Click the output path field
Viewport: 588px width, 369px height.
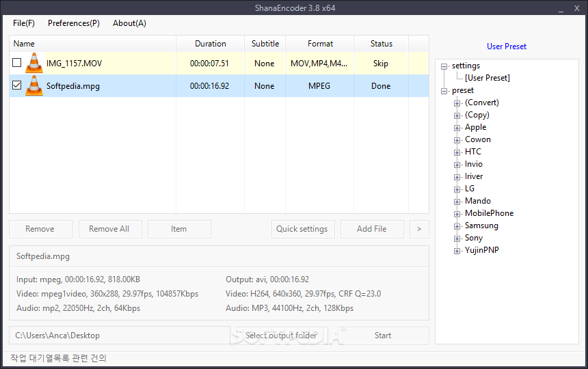click(120, 336)
